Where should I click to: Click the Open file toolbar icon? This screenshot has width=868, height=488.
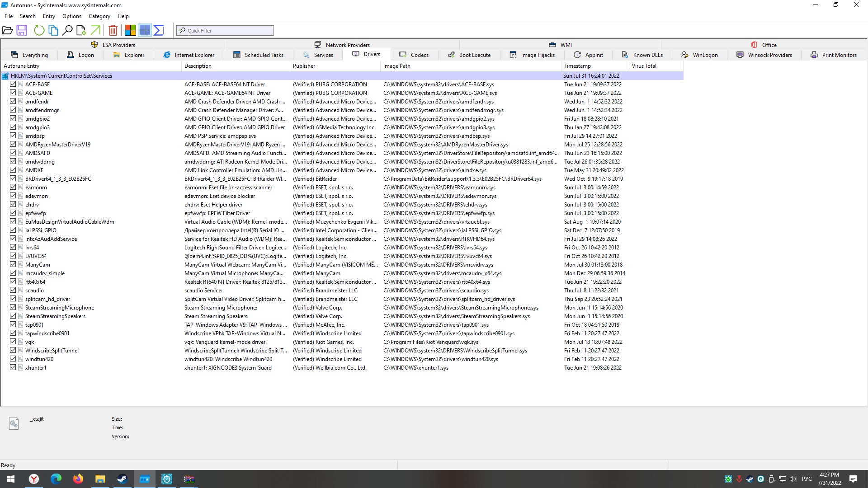pos(8,30)
